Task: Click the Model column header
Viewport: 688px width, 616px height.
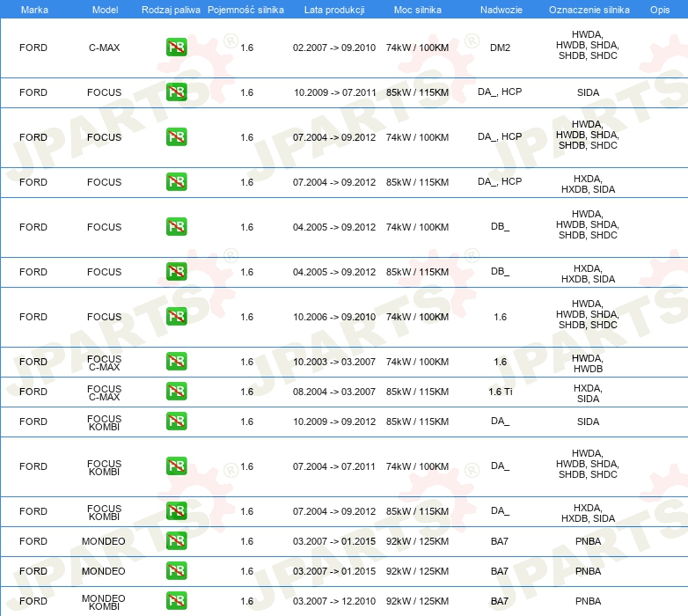Action: point(105,10)
